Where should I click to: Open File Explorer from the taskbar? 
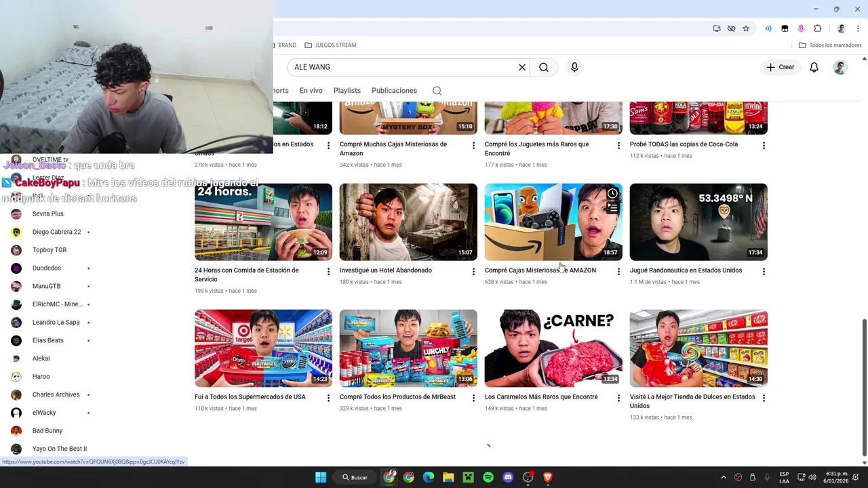click(448, 477)
